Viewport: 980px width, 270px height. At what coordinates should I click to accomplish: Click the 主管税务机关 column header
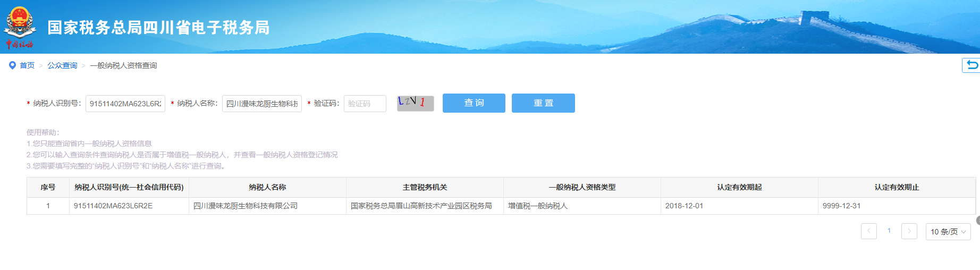click(425, 187)
